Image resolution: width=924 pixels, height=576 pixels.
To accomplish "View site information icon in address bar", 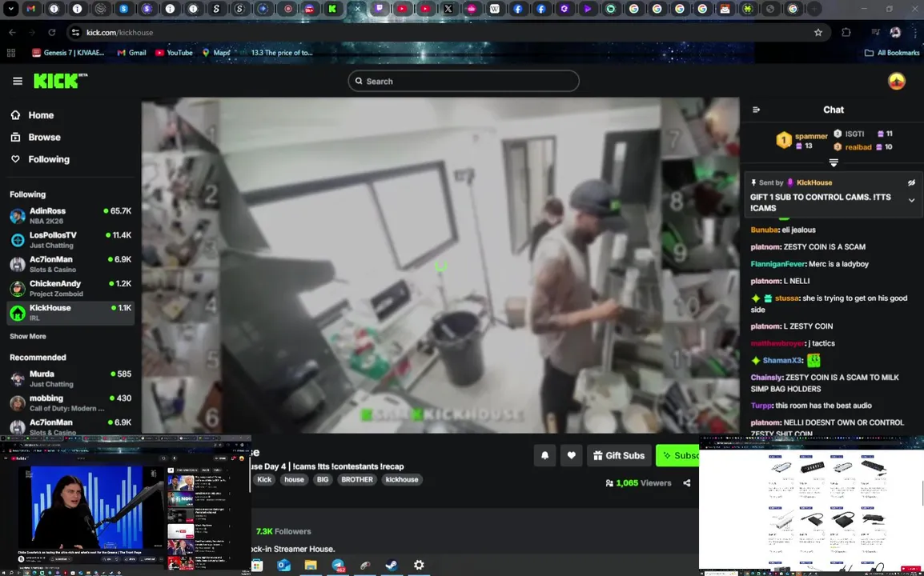I will 75,32.
